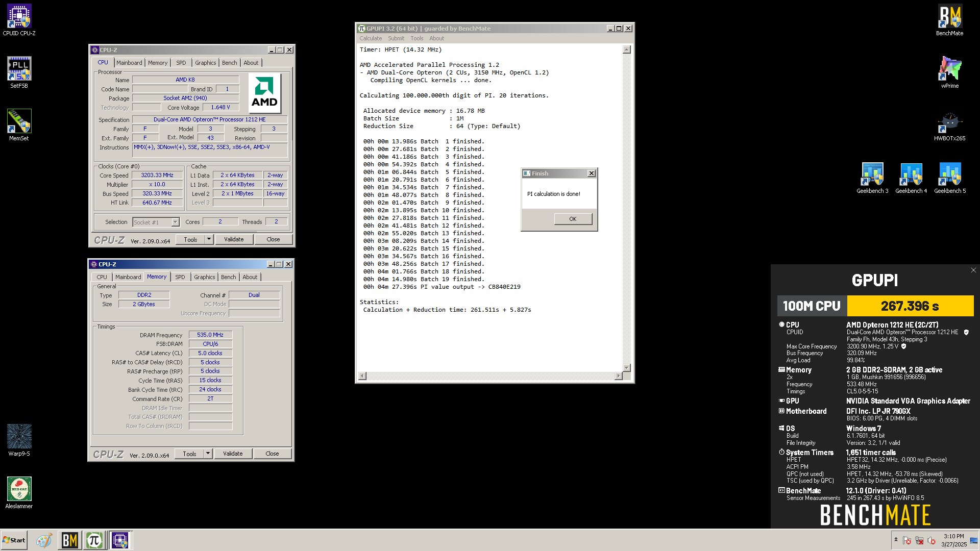Open the Geekbench 3 shortcut

pos(872,178)
